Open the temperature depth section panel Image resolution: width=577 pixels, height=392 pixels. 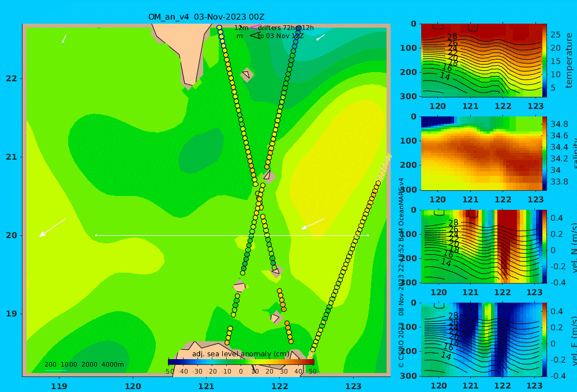[x=481, y=61]
